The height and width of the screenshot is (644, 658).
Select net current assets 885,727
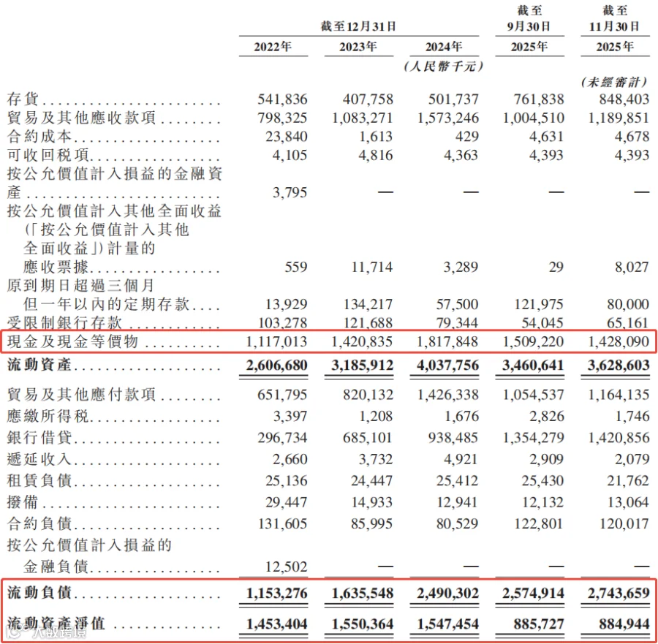[539, 624]
